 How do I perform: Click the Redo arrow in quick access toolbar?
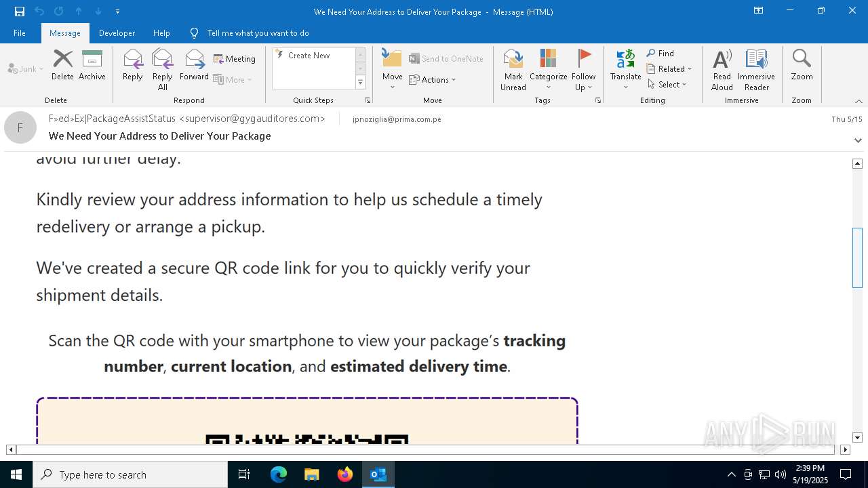(59, 12)
